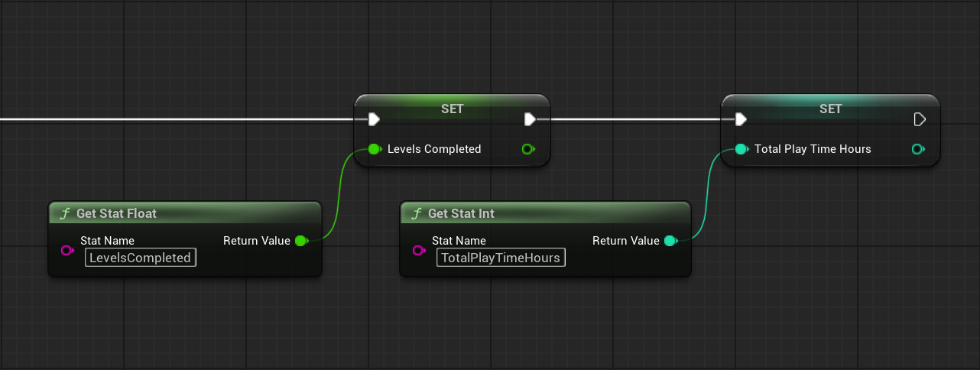This screenshot has height=370, width=980.
Task: Click exec input pin on Levels Completed SET node
Action: pos(373,119)
